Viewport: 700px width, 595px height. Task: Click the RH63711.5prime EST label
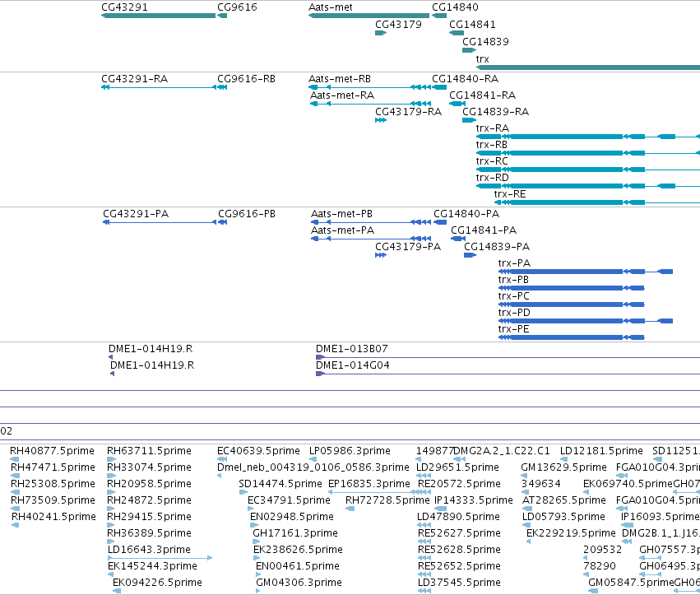[149, 451]
